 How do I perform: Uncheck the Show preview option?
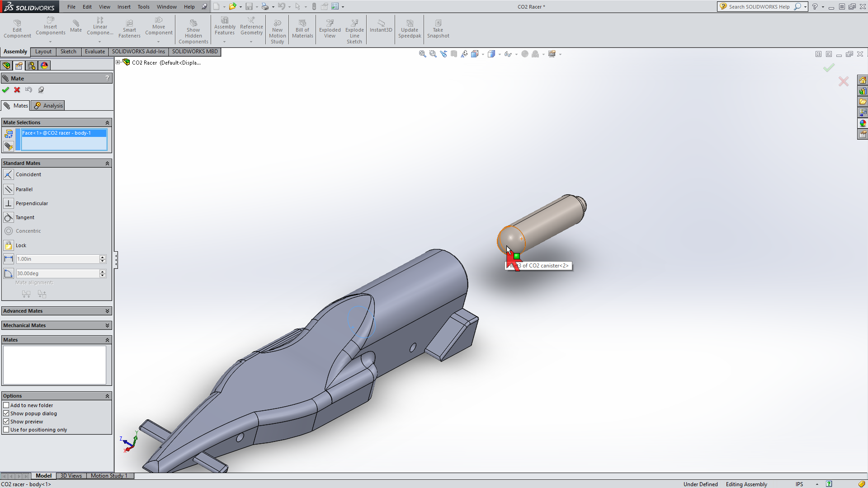point(7,421)
